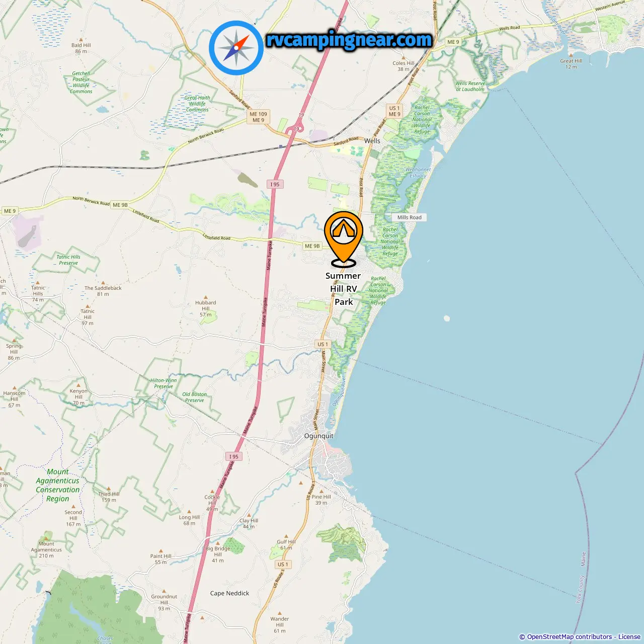The width and height of the screenshot is (644, 644).
Task: Click the Mount Agamenticus Conservation Region label
Action: click(x=58, y=486)
